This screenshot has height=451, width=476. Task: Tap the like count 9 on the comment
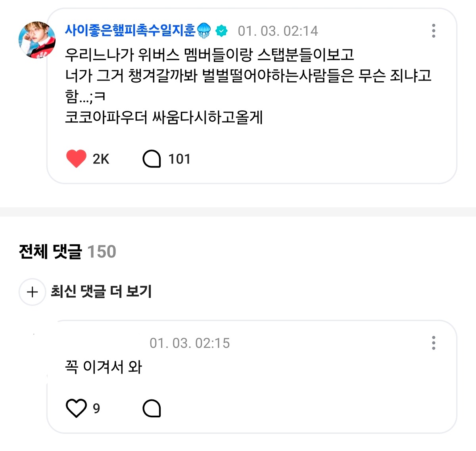pyautogui.click(x=96, y=409)
